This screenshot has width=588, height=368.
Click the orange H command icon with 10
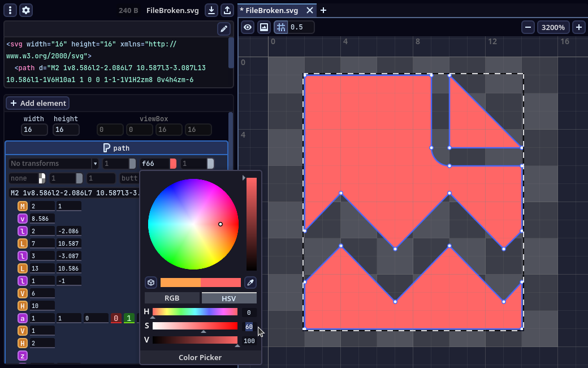(23, 306)
